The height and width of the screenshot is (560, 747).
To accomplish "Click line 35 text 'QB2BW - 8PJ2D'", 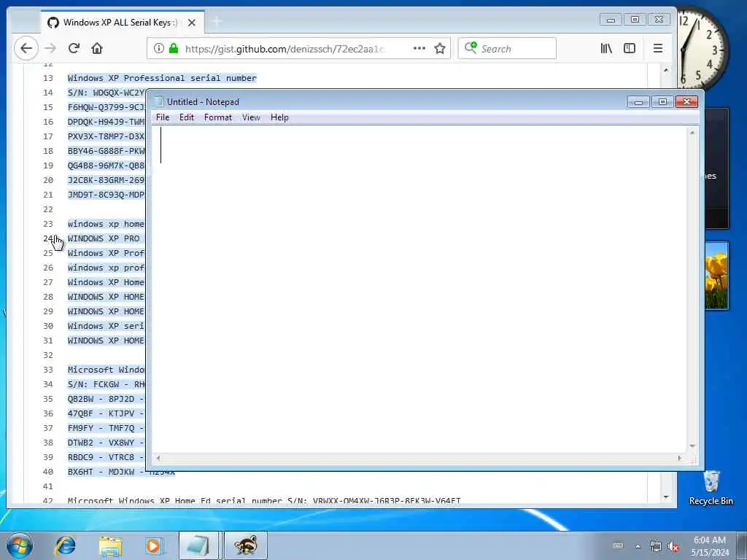I will [x=101, y=399].
